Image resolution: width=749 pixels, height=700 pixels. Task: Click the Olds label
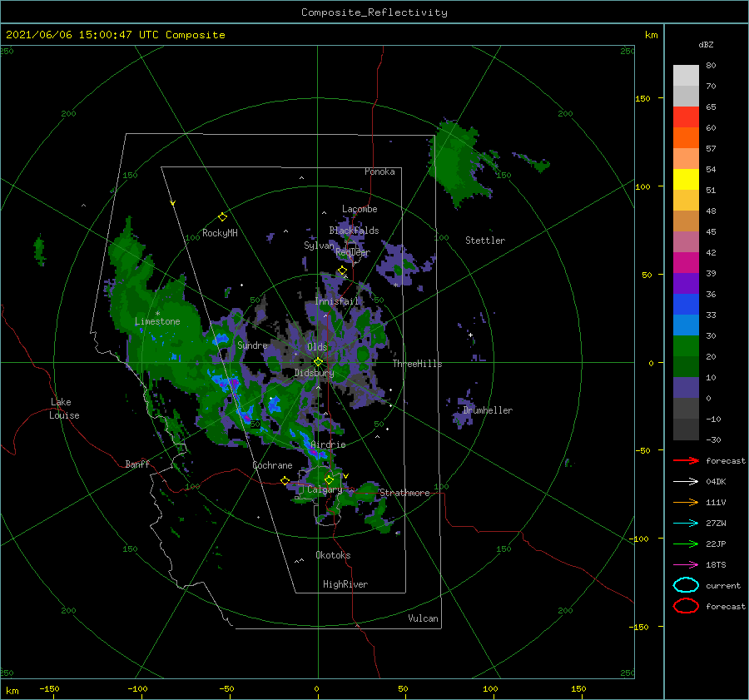click(317, 347)
